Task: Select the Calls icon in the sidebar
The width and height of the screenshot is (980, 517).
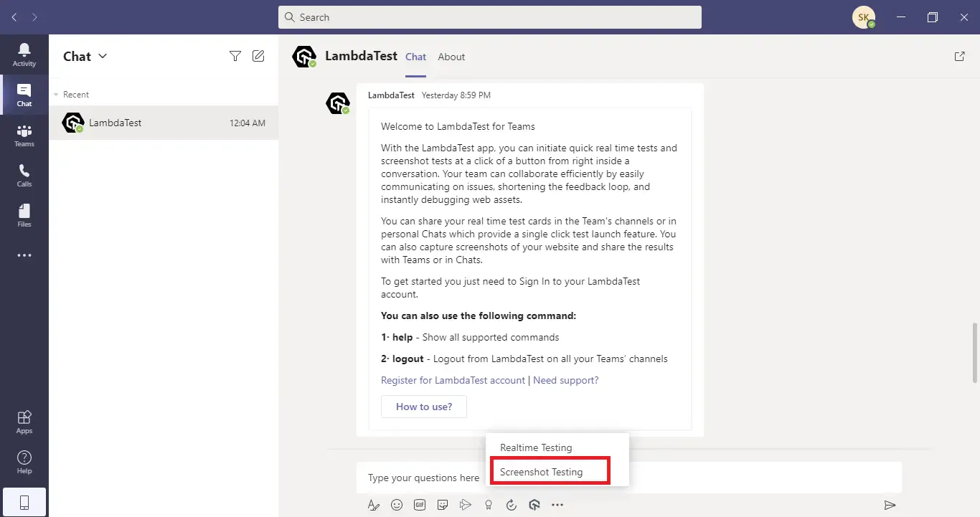Action: click(x=24, y=174)
